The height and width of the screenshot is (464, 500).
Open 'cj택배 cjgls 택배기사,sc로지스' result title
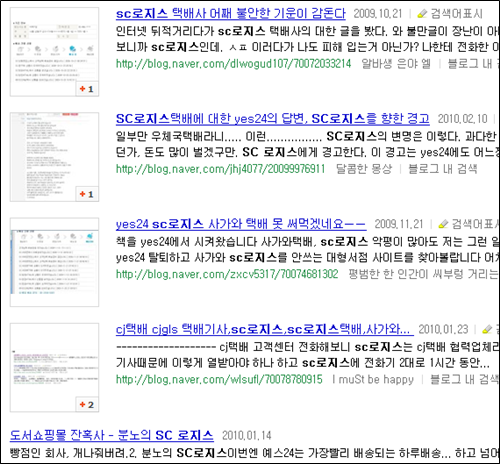pos(265,329)
